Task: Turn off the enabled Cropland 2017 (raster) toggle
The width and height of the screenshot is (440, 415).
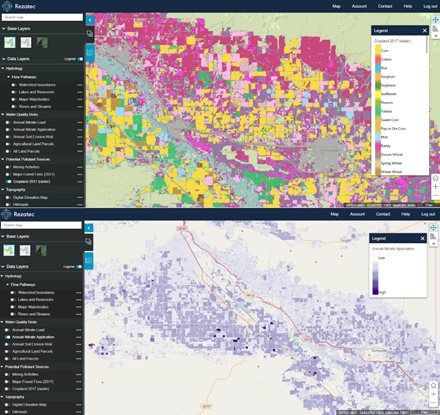Action: pos(8,182)
